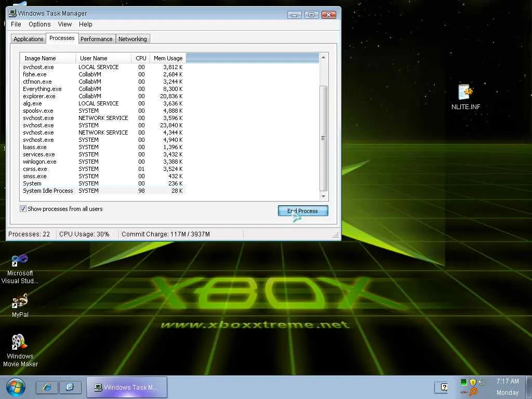Click the Task Manager CPU meter tray icon
The width and height of the screenshot is (532, 399).
(x=464, y=382)
